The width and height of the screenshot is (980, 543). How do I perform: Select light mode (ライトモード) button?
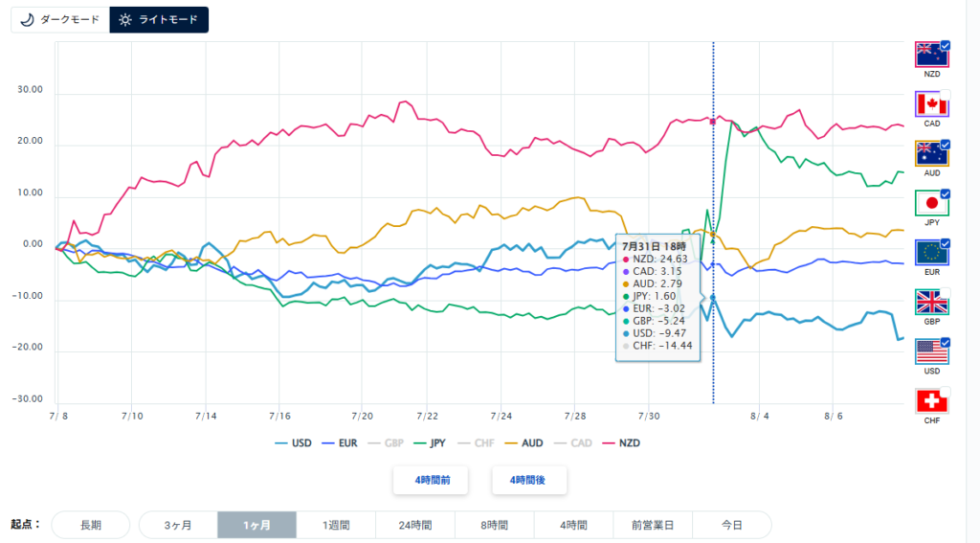pos(159,20)
